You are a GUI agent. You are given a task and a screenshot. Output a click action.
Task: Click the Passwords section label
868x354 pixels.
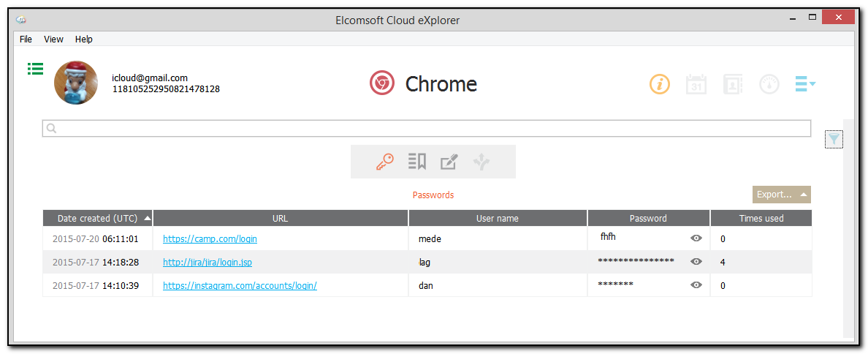point(433,195)
